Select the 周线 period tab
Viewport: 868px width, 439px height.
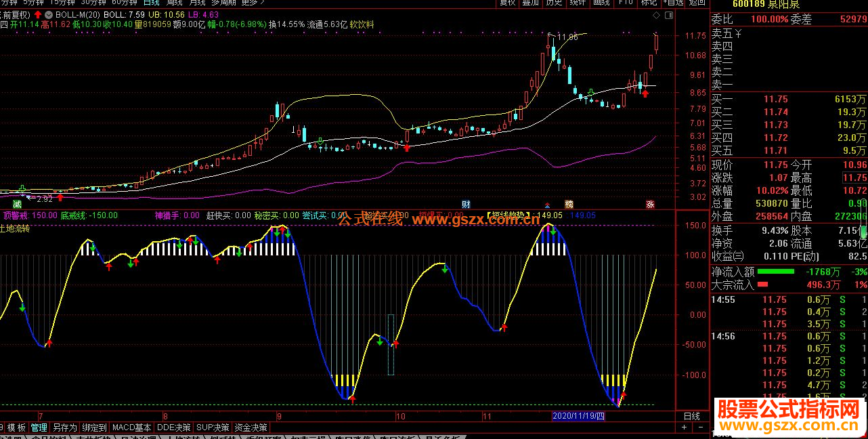(175, 3)
